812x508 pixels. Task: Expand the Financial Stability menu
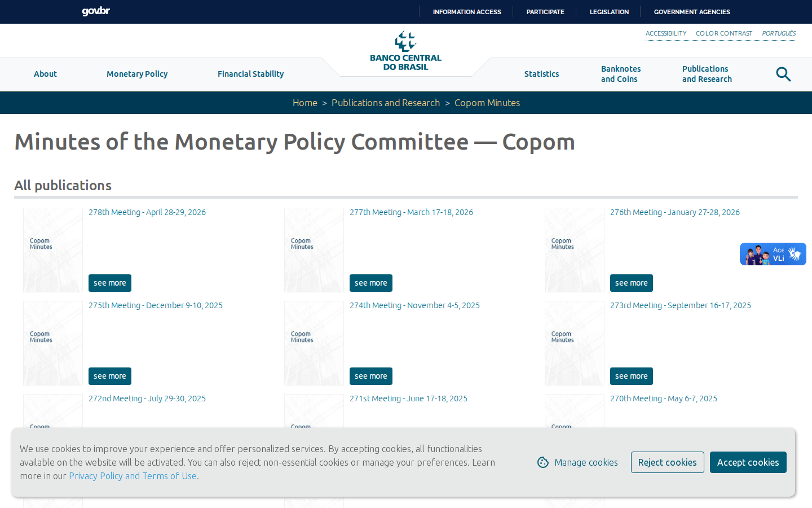click(251, 74)
